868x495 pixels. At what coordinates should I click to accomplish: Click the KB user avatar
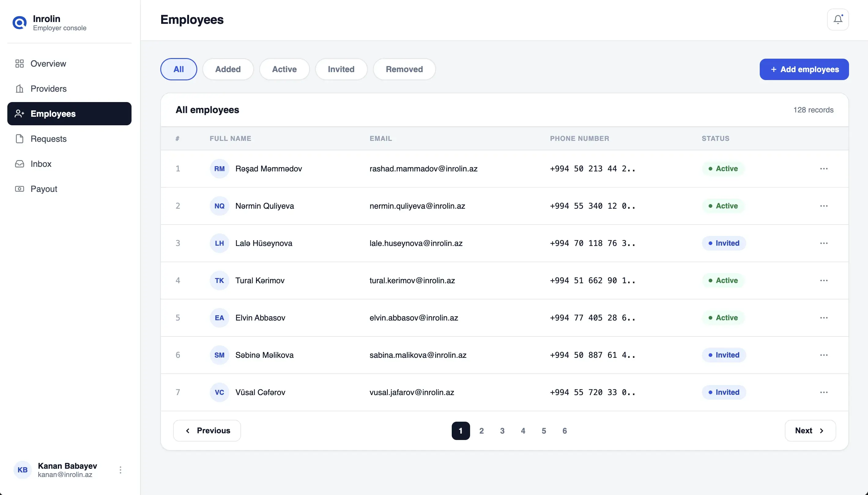22,470
